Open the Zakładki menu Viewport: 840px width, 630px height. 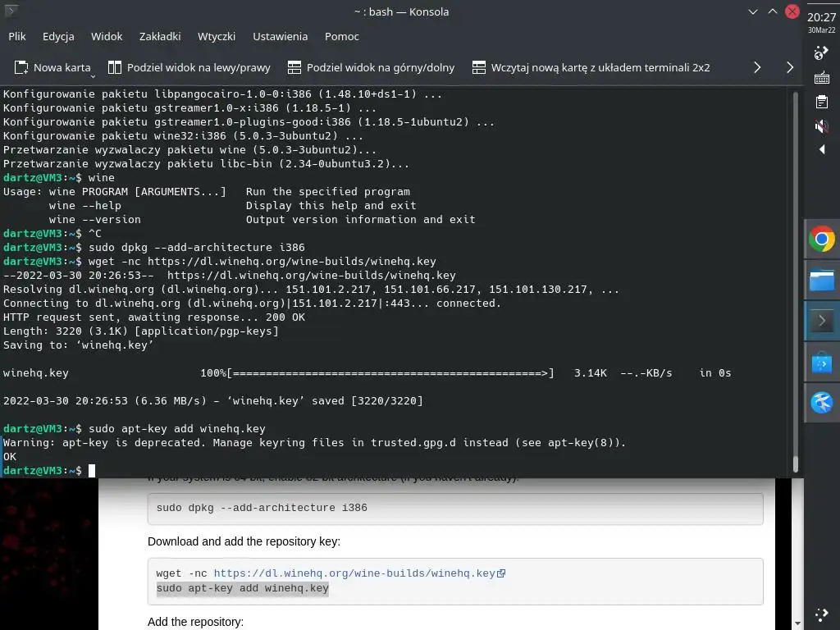click(160, 36)
